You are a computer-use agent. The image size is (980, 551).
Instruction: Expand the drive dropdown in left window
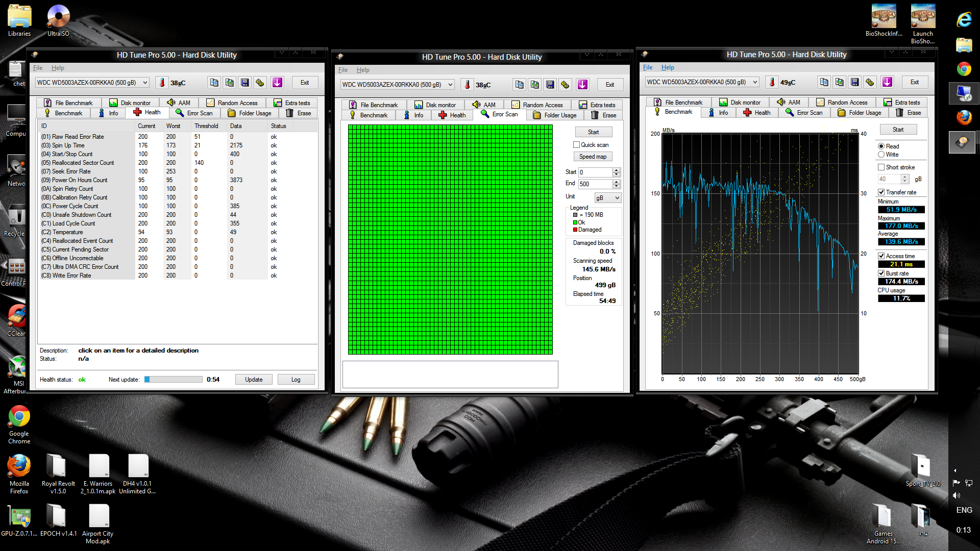tap(145, 83)
